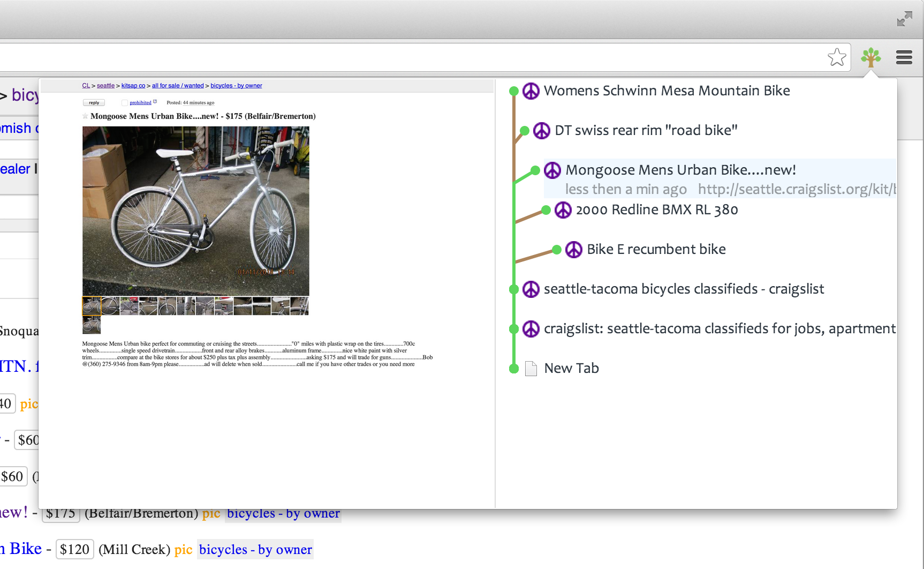Viewport: 924px width, 569px height.
Task: Select craigslist: seattle-tacoma classifieds history entry
Action: (x=719, y=329)
